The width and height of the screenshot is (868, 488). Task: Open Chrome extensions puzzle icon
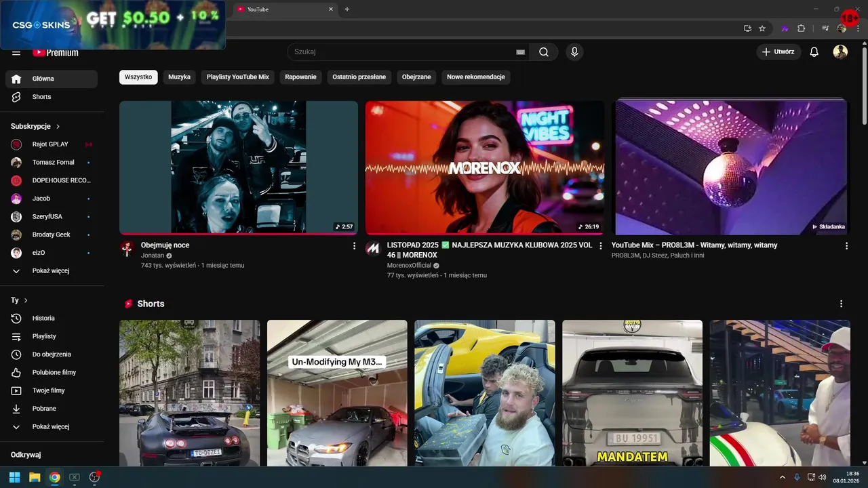801,28
